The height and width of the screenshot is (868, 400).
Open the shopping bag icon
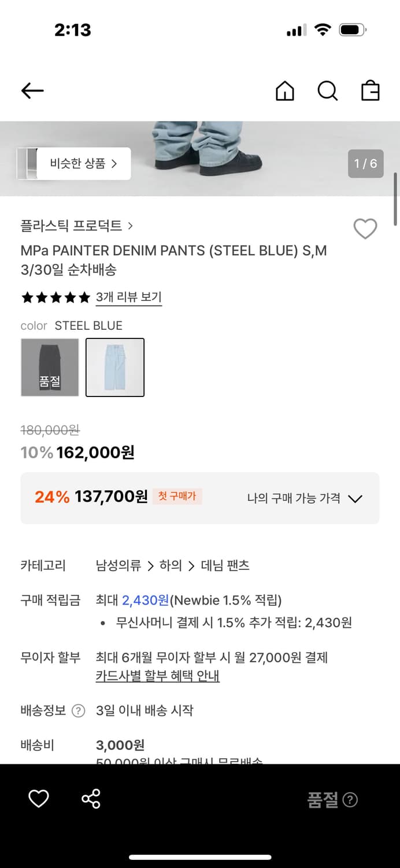[x=370, y=91]
